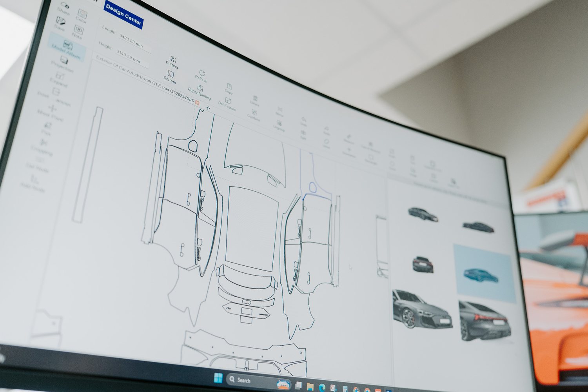Close the Audi E-tron GT pattern tab
The height and width of the screenshot is (392, 588).
click(x=197, y=103)
